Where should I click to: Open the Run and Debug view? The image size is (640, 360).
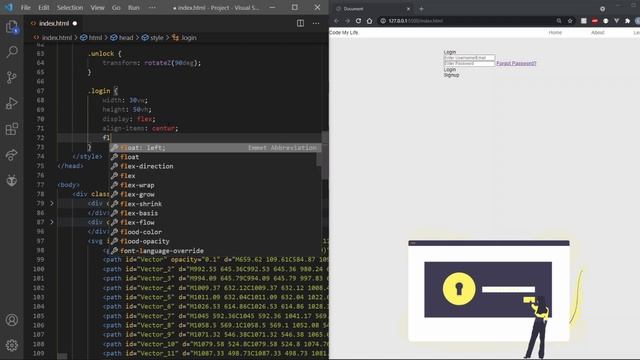tap(12, 103)
